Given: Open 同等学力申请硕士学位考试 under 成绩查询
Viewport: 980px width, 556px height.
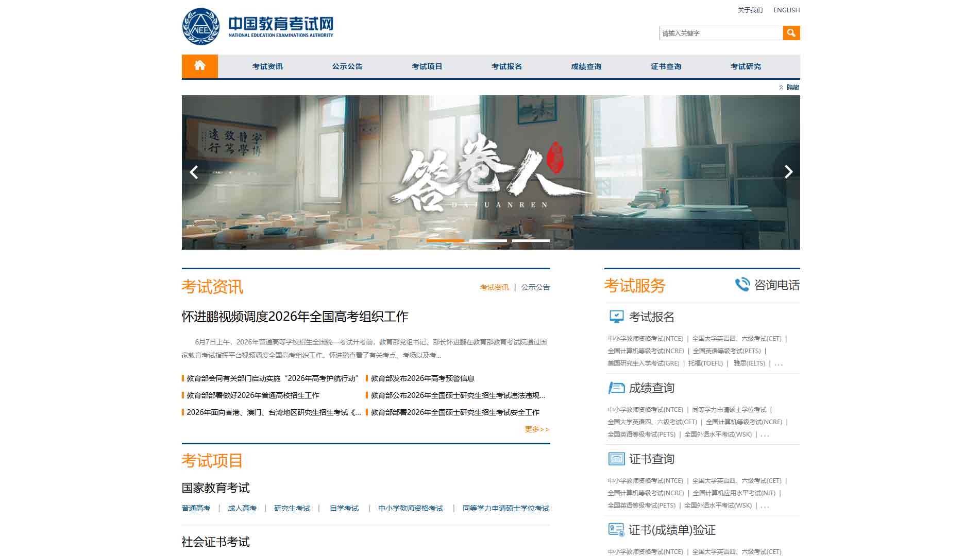Looking at the screenshot, I should 729,410.
